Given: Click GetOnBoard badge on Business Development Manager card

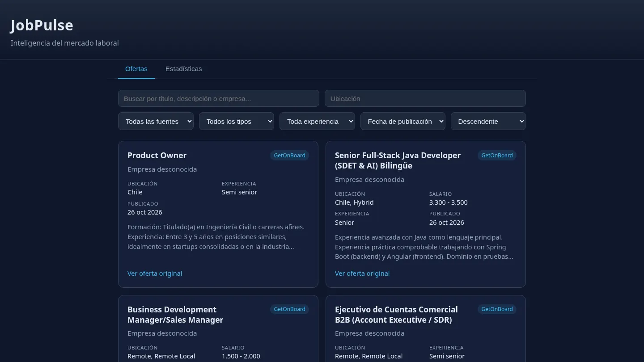Looking at the screenshot, I should (x=289, y=309).
